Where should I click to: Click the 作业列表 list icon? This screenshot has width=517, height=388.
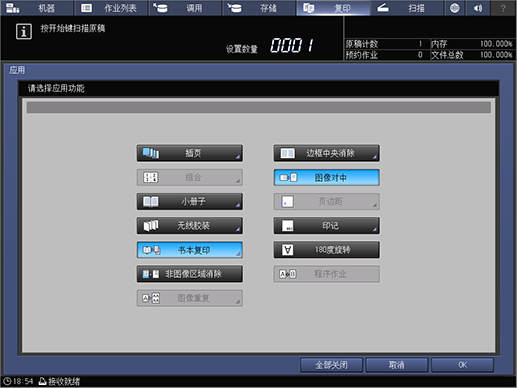point(86,8)
